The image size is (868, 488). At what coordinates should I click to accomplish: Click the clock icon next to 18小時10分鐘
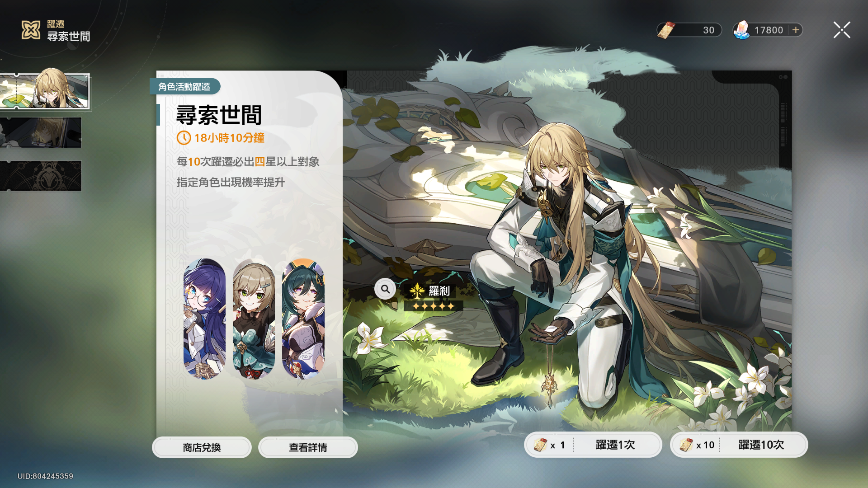184,138
